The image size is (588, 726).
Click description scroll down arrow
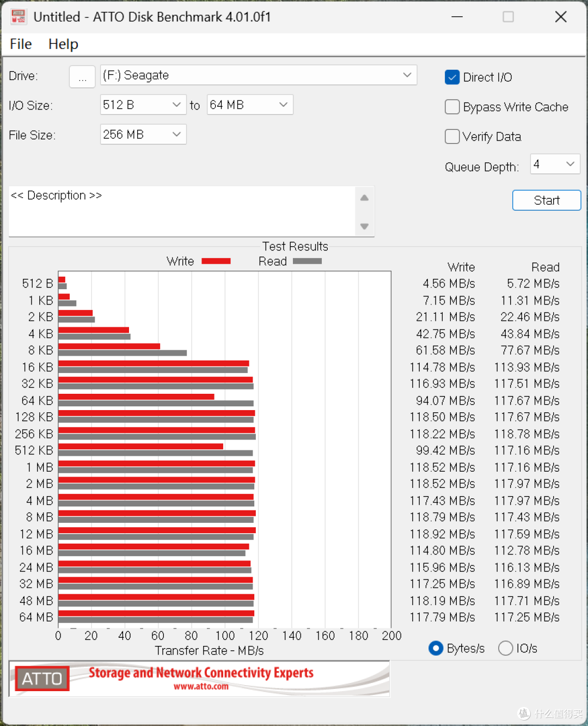[364, 227]
